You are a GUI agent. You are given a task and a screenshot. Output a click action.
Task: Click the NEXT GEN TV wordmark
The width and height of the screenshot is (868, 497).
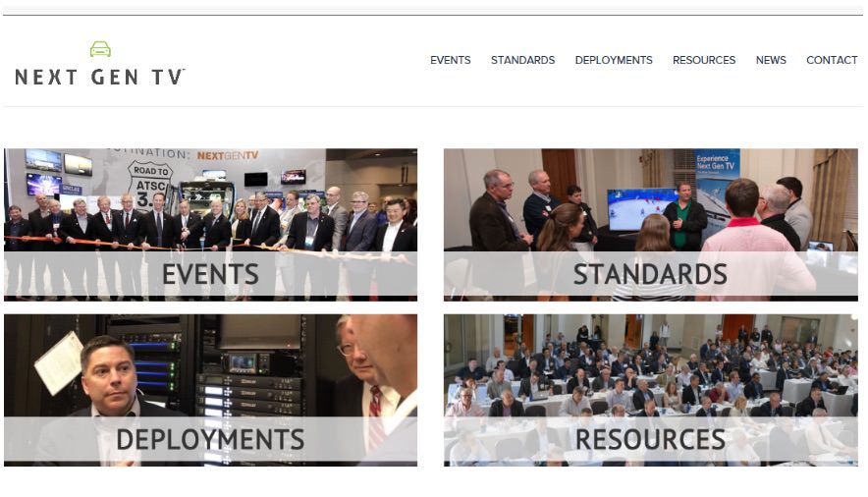pyautogui.click(x=100, y=77)
